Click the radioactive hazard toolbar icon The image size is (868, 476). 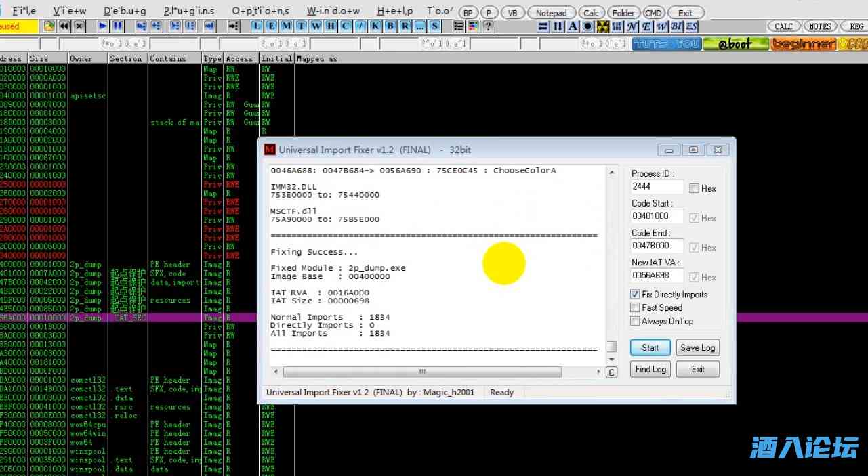tap(602, 26)
